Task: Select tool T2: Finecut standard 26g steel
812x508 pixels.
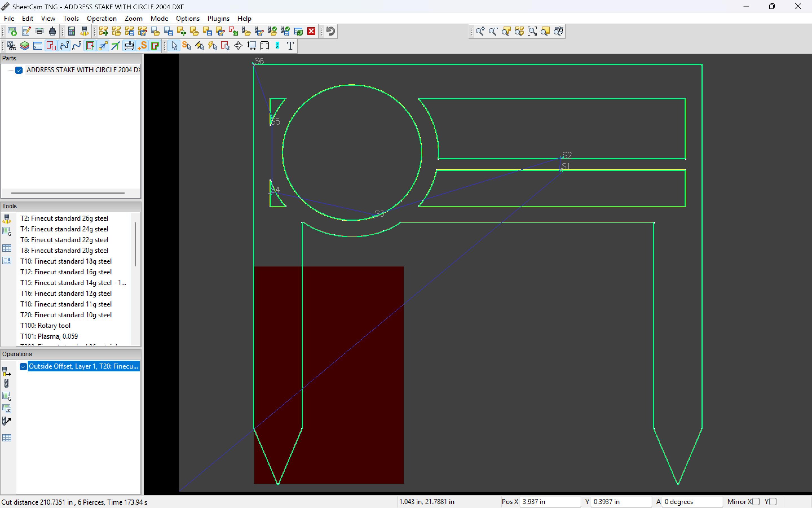Action: [64, 218]
